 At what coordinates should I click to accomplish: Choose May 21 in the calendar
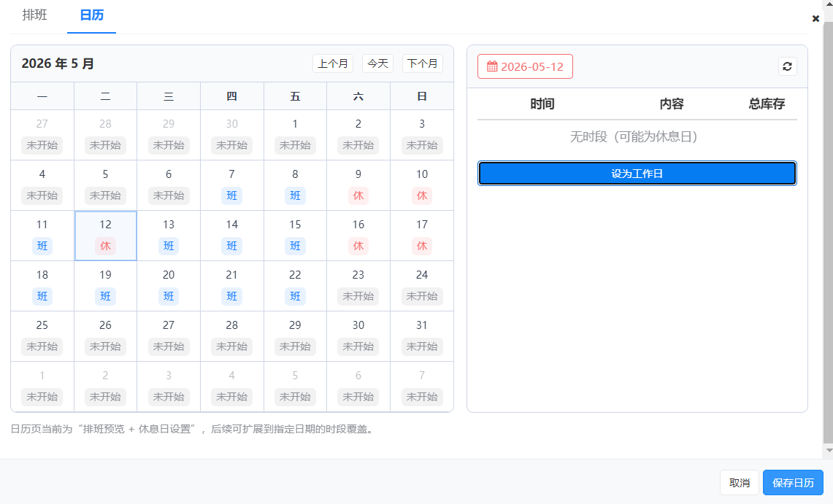231,286
